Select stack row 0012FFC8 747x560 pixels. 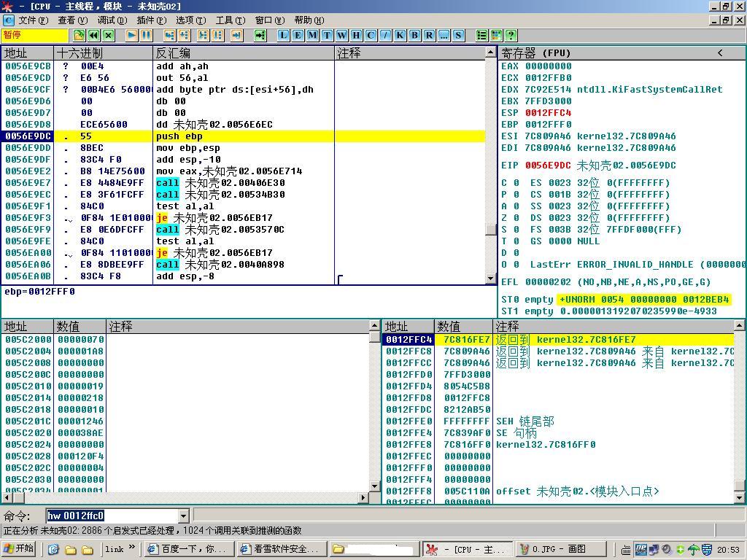point(557,351)
